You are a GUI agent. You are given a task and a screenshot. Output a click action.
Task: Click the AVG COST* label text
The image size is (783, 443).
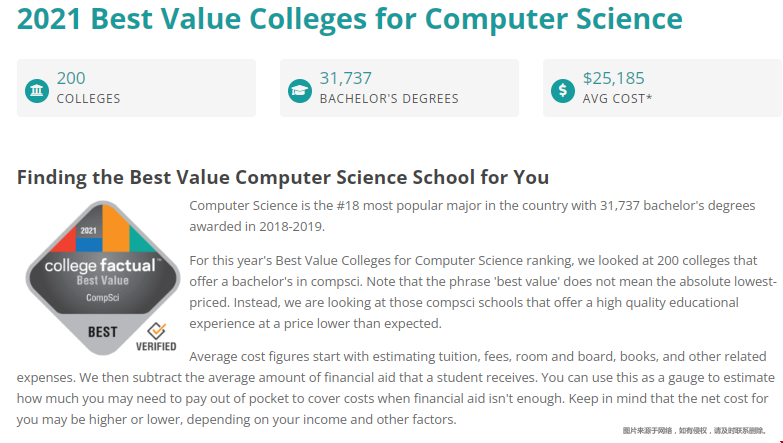pos(617,99)
